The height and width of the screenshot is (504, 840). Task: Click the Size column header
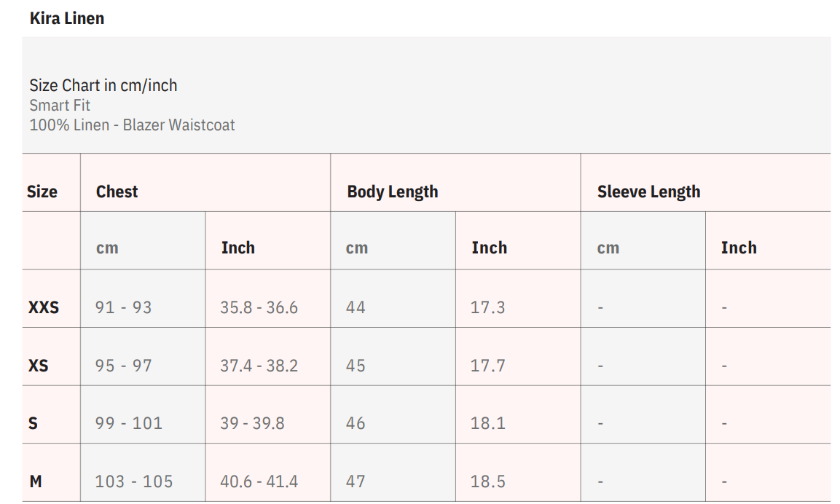pos(42,192)
